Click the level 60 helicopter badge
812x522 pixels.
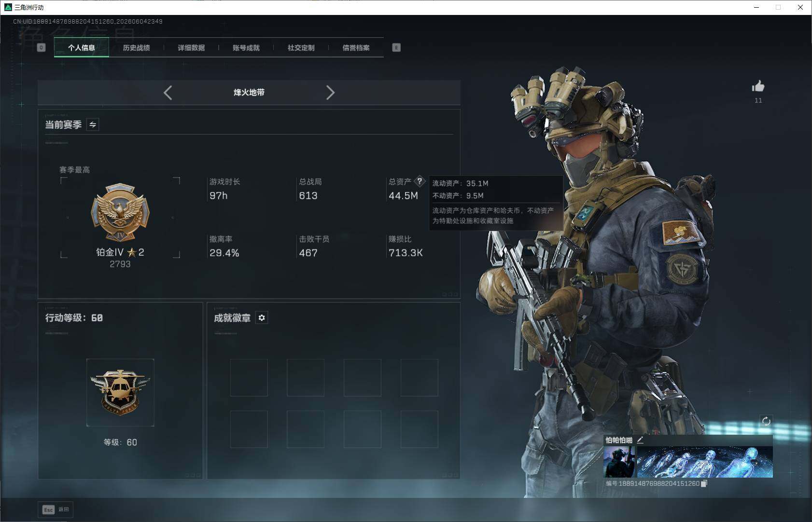(120, 392)
